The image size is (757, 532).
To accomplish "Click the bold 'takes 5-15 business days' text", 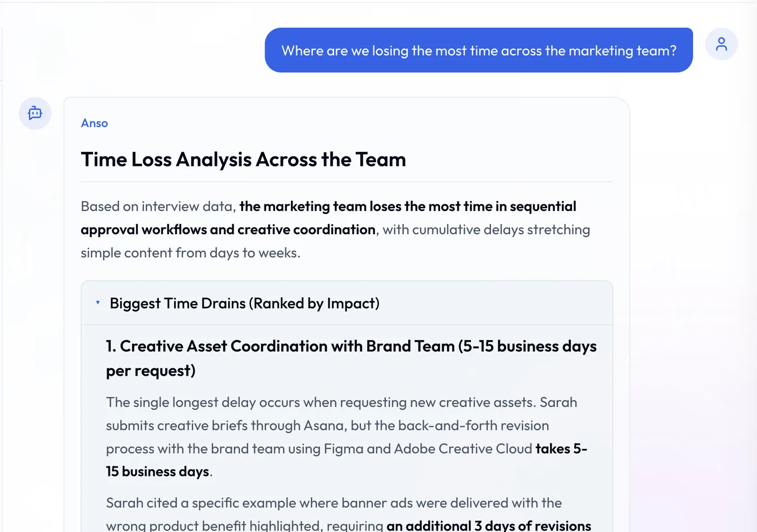I will 347,460.
